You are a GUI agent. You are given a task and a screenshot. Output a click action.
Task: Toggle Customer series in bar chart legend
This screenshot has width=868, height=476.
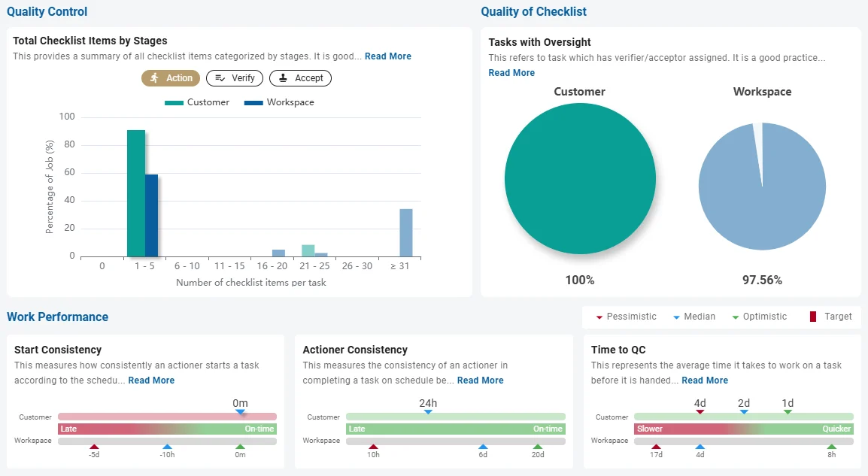[x=197, y=102]
